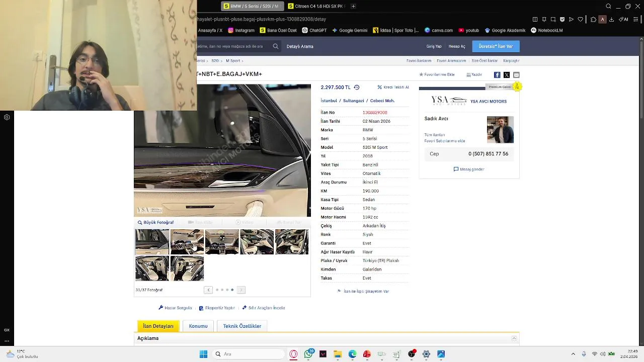Image resolution: width=644 pixels, height=362 pixels.
Task: Open the canva.com bookmark
Action: click(x=438, y=30)
